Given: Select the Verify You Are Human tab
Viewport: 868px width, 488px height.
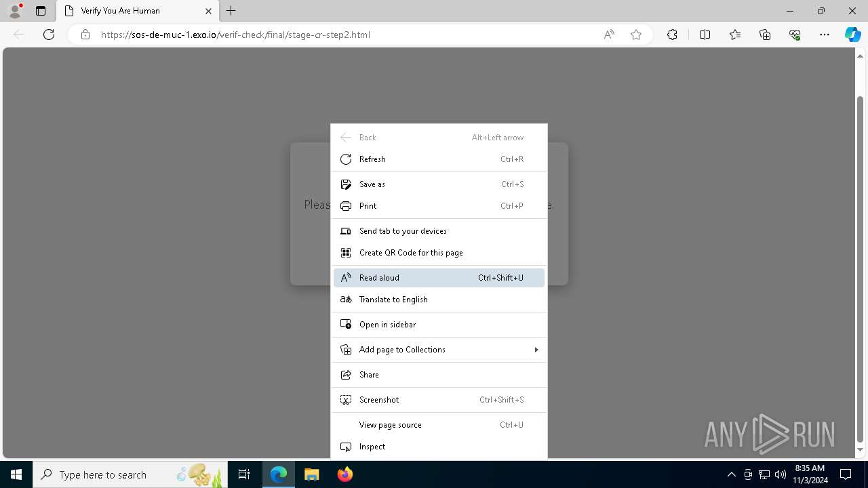Looking at the screenshot, I should [137, 11].
